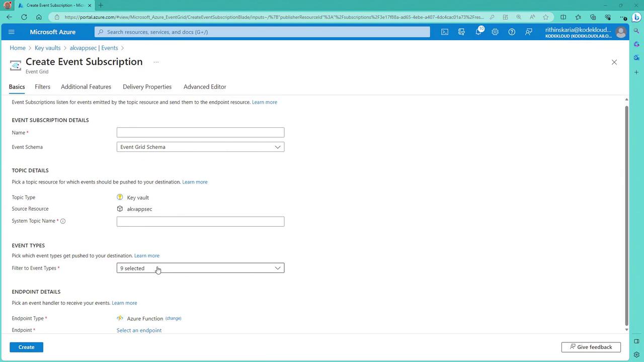Go to the browser home page icon
This screenshot has height=362, width=644.
point(39,17)
